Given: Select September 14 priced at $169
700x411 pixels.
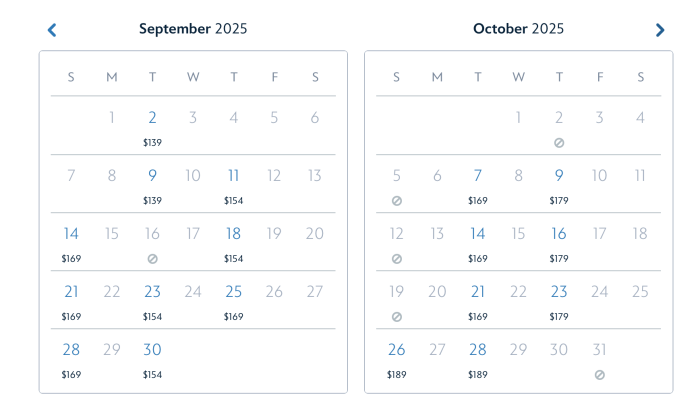Looking at the screenshot, I should (71, 234).
